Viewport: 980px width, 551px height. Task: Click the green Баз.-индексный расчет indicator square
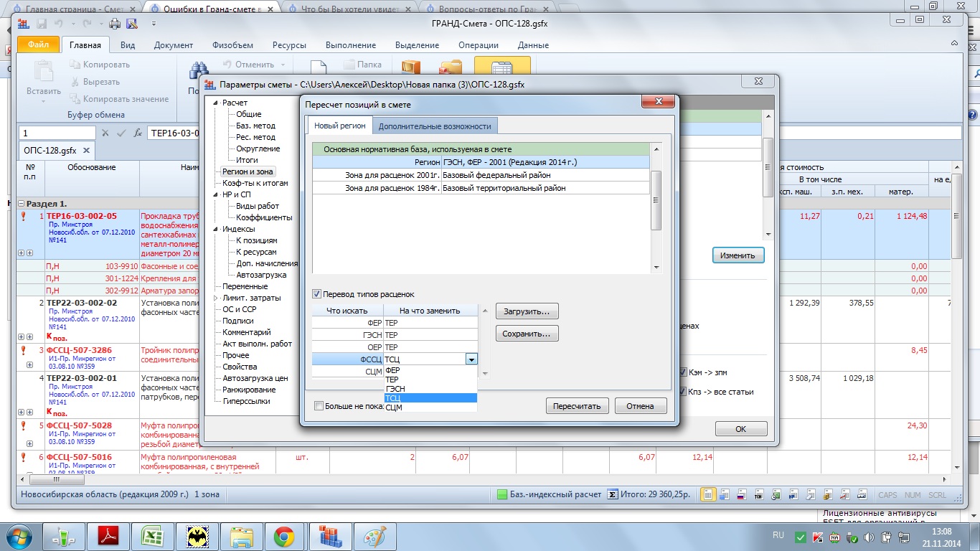coord(502,494)
